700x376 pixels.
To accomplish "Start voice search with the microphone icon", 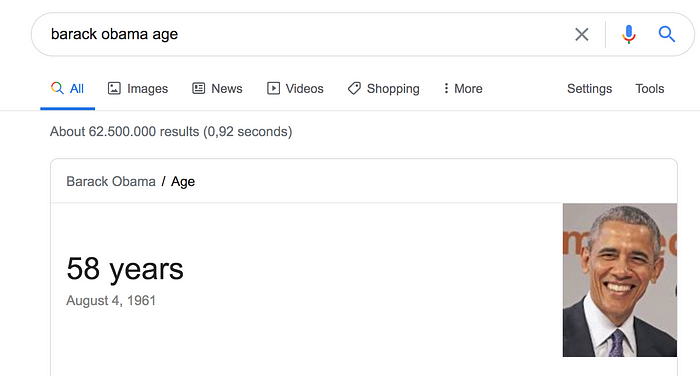I will tap(629, 34).
